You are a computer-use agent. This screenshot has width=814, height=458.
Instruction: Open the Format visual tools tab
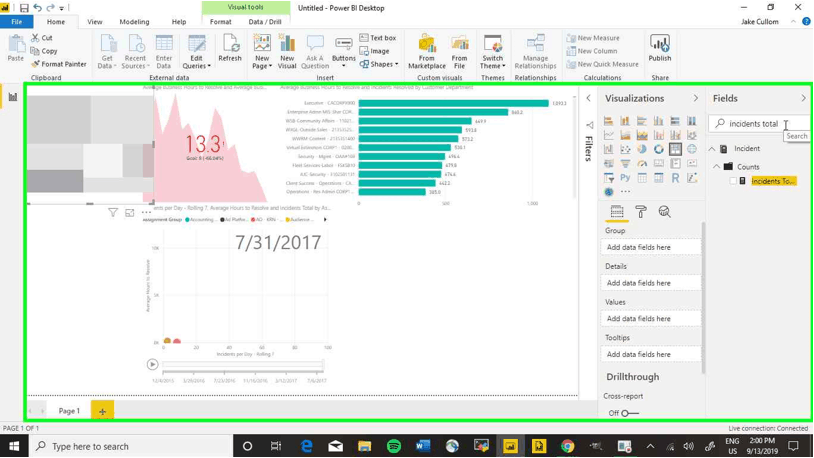[x=221, y=22]
